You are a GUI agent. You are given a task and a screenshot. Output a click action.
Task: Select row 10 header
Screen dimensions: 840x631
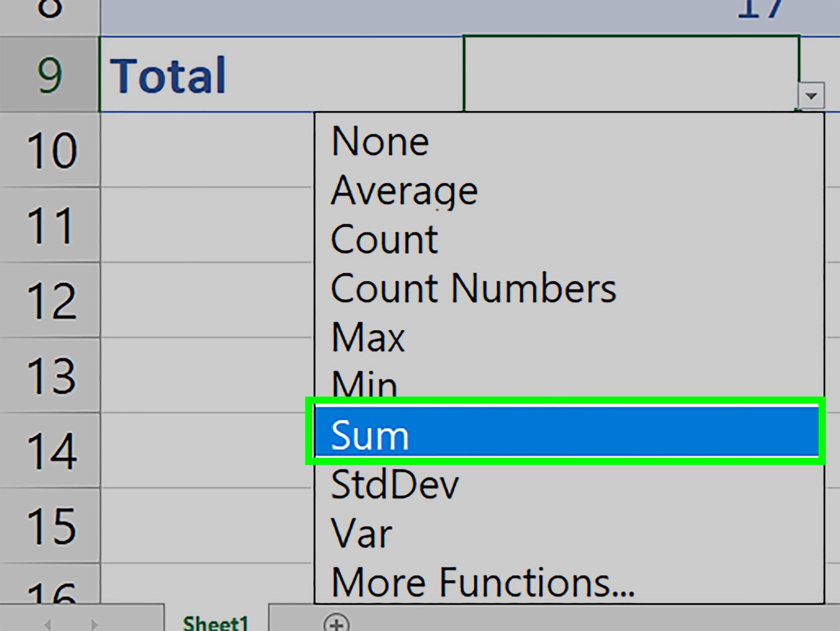pyautogui.click(x=50, y=150)
